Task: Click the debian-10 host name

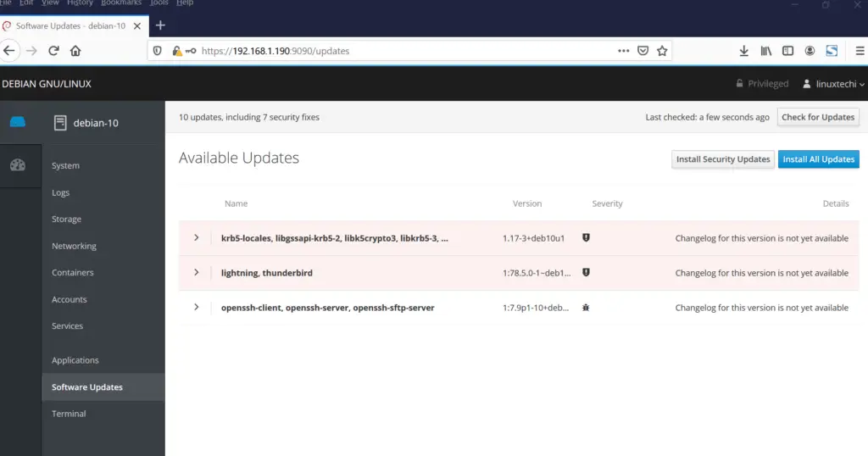Action: pos(96,123)
